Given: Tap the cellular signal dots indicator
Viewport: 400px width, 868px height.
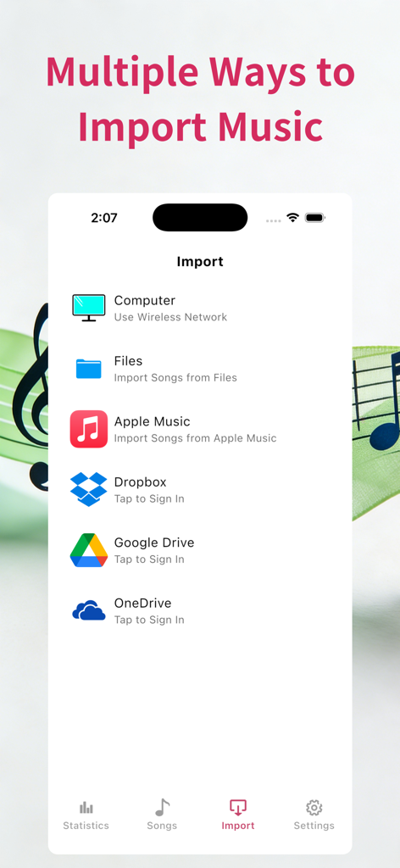Looking at the screenshot, I should tap(274, 220).
